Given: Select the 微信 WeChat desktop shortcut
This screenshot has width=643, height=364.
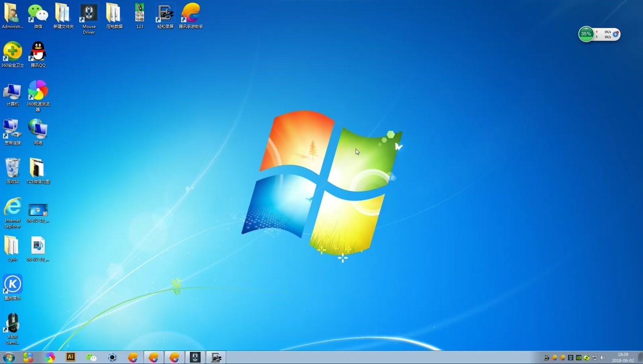Looking at the screenshot, I should point(38,16).
